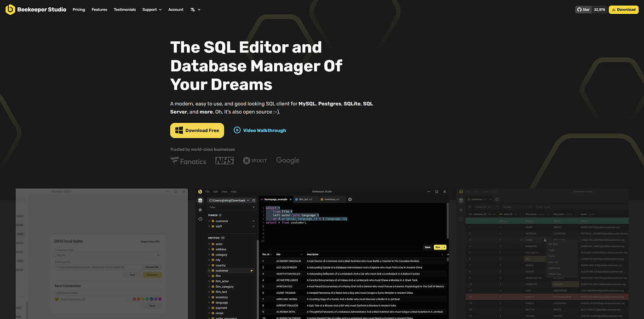Select the blue color swatch in left window

coord(151,299)
